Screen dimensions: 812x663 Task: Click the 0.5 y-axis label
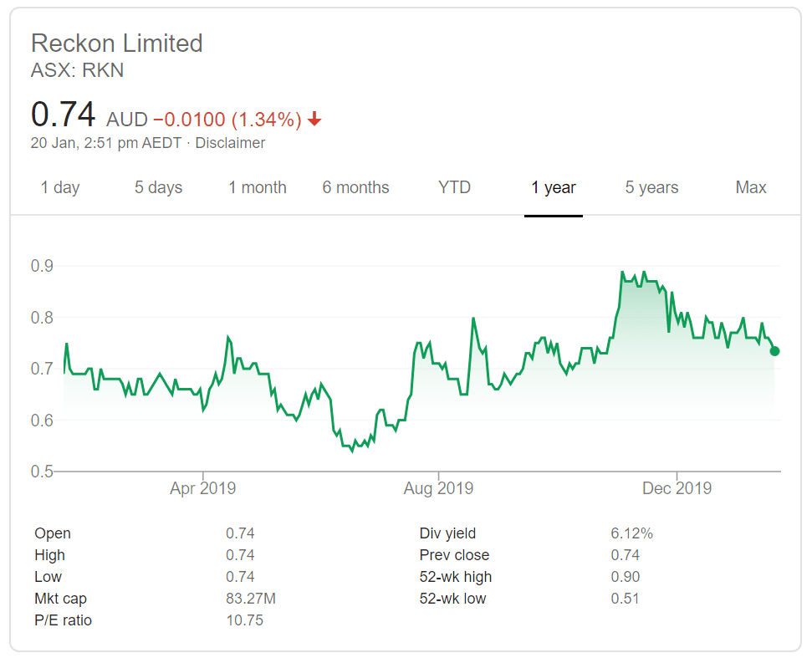[x=42, y=472]
